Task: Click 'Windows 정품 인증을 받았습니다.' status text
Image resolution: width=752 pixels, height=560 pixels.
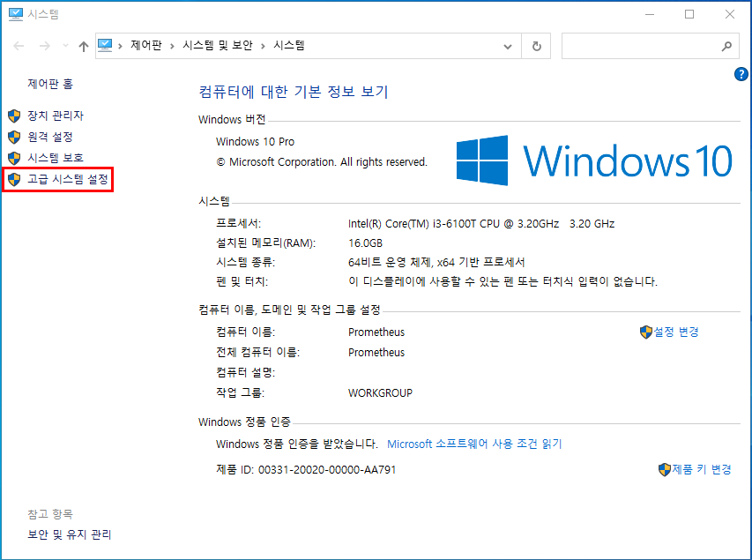Action: click(297, 444)
